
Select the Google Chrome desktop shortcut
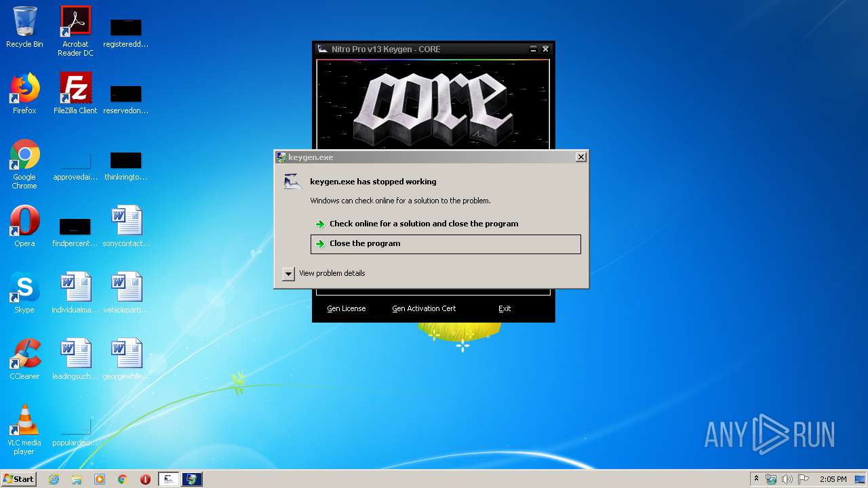point(24,164)
